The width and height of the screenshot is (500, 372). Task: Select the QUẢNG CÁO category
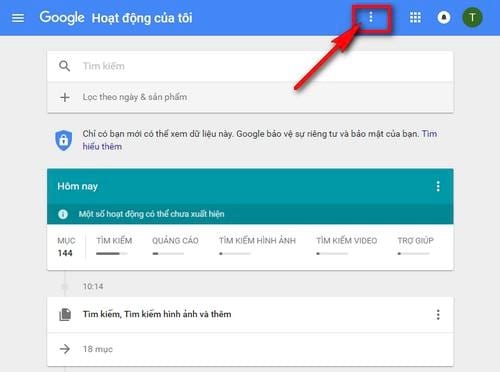click(175, 241)
